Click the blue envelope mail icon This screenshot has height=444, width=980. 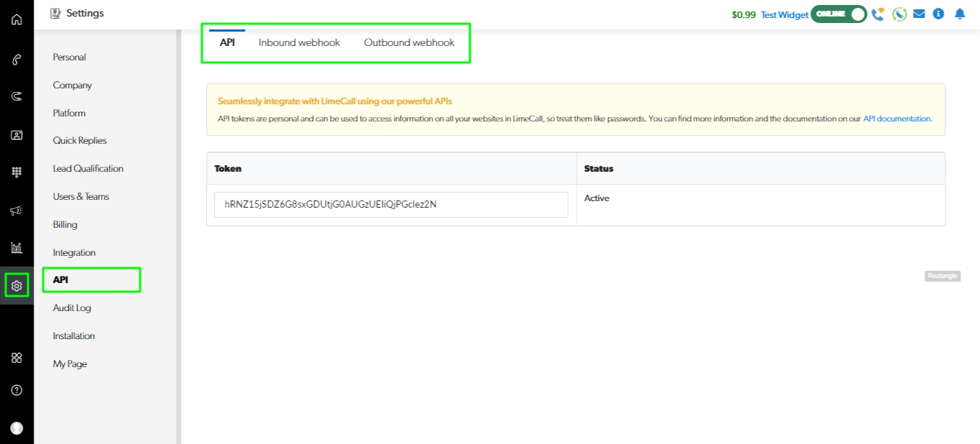pos(919,14)
